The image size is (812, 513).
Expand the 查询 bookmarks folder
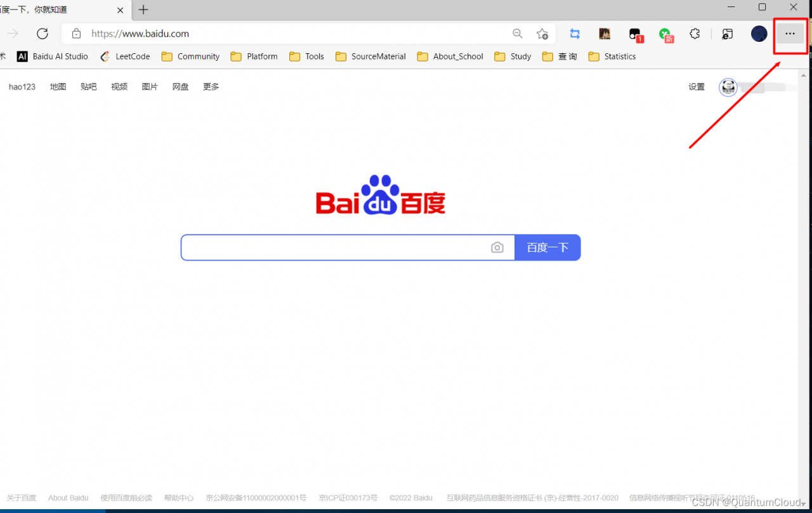click(560, 56)
